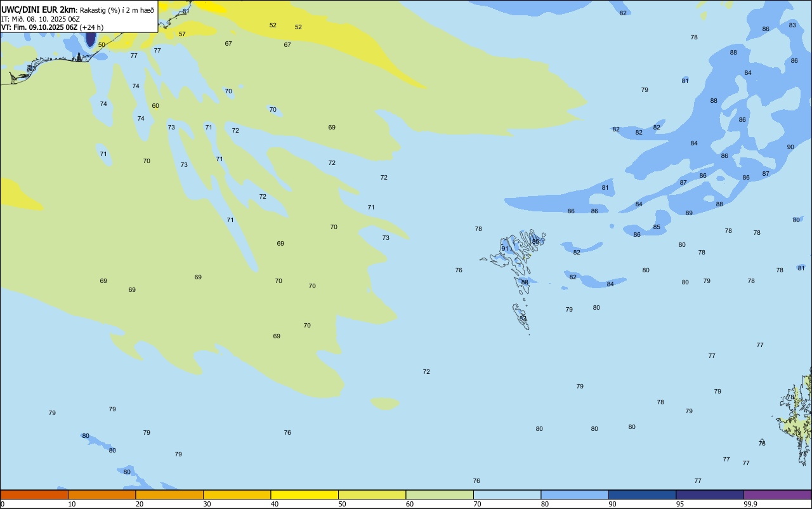Click the "40" legend tick label
The width and height of the screenshot is (812, 509).
(x=275, y=504)
